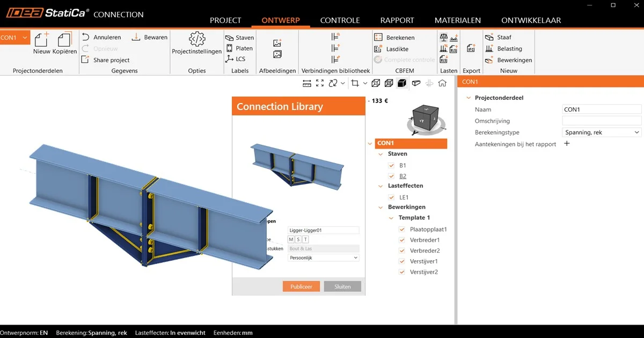Switch to the ONTWIKKELAAR tab
Viewport: 644px width, 338px height.
pos(531,20)
